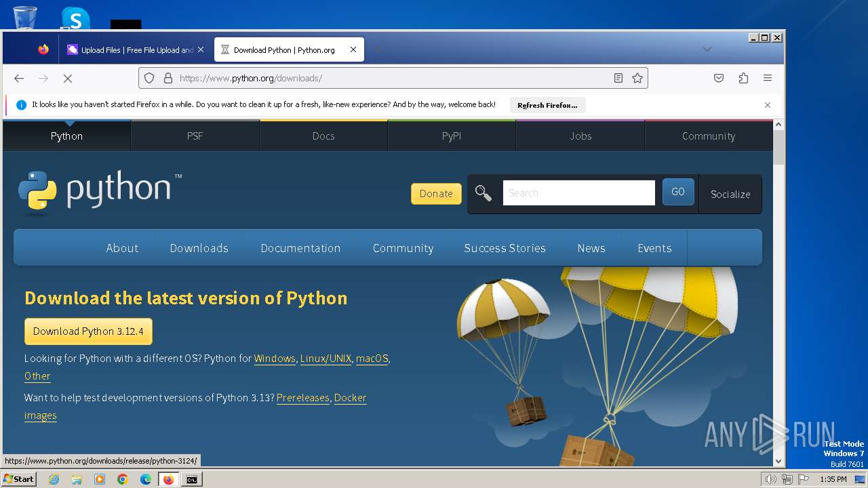Open the Firefox hamburger application menu
868x488 pixels.
click(x=768, y=78)
